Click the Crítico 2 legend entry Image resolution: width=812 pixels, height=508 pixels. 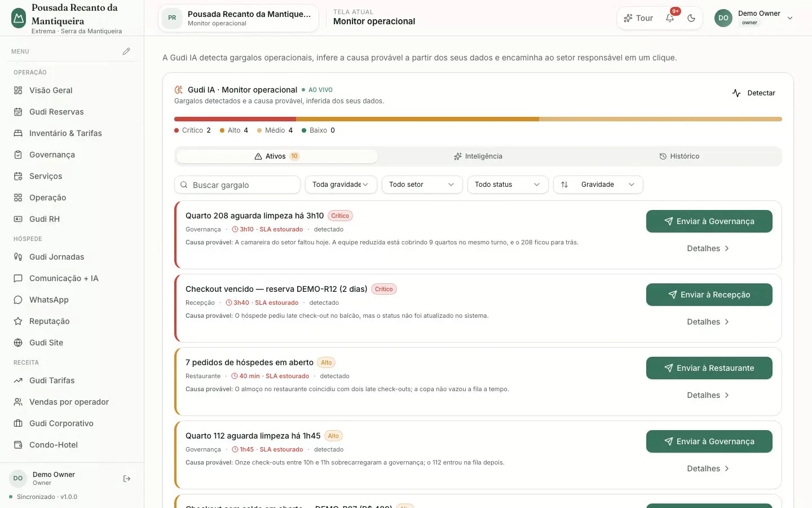pos(193,130)
